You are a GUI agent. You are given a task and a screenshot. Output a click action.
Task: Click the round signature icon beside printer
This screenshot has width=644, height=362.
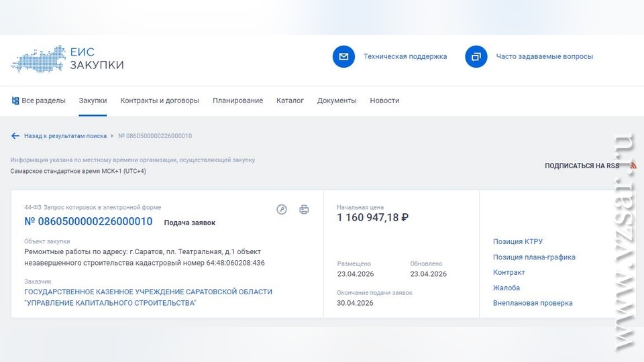pyautogui.click(x=282, y=210)
